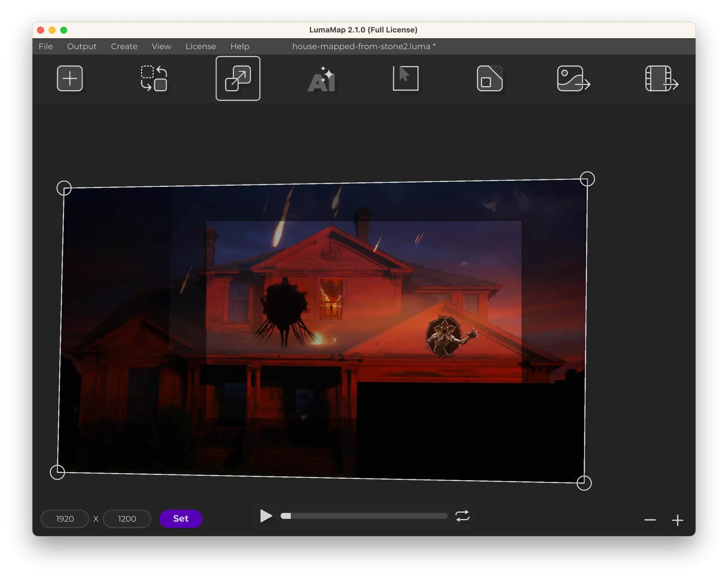Click the top-left corner warp handle
Viewport: 728px width, 579px height.
point(64,188)
